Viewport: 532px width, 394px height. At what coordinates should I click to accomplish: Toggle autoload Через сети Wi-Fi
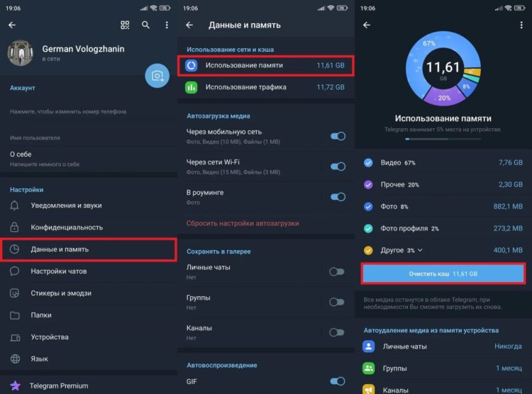point(338,167)
